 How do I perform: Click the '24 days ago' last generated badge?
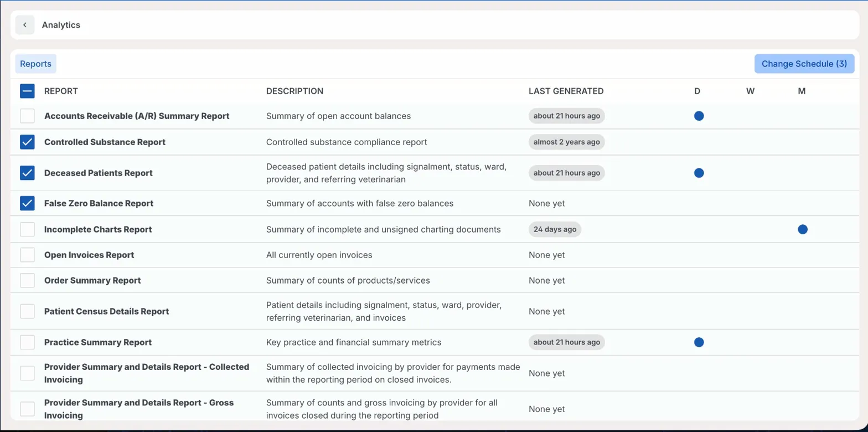pyautogui.click(x=555, y=229)
